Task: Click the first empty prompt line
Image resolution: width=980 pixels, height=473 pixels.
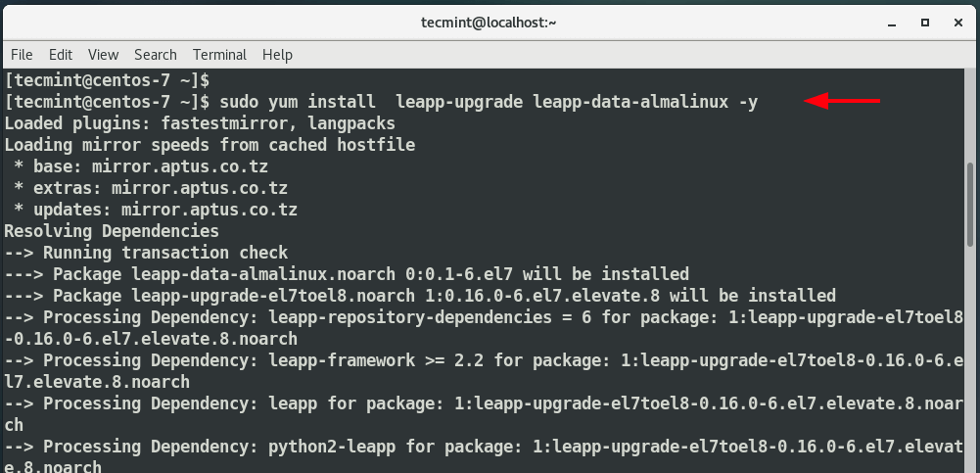Action: click(x=107, y=80)
